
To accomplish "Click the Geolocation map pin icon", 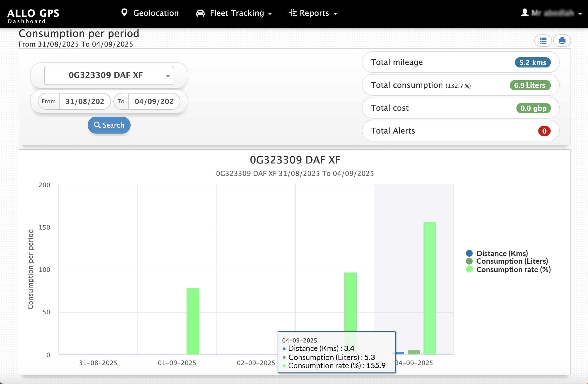I will [x=124, y=13].
